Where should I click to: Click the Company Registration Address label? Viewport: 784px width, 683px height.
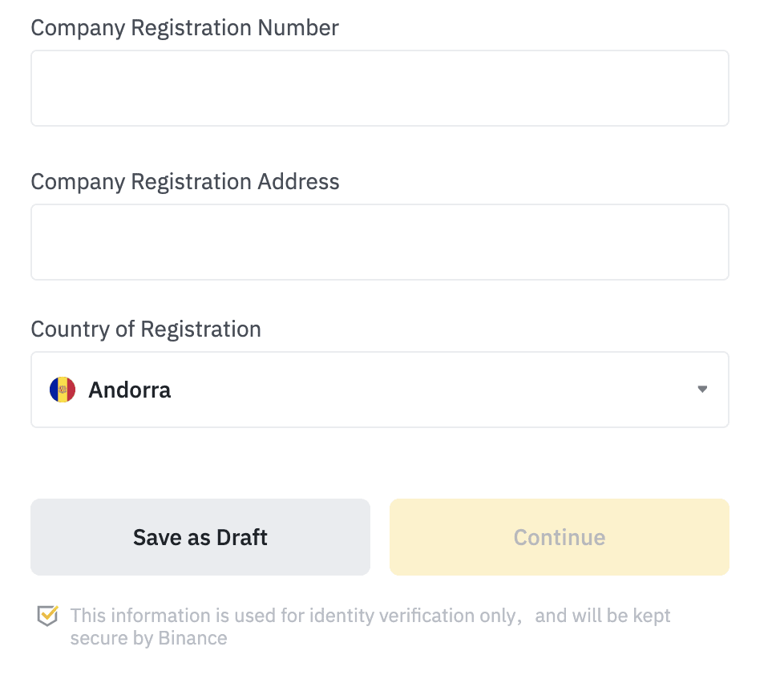pos(185,182)
